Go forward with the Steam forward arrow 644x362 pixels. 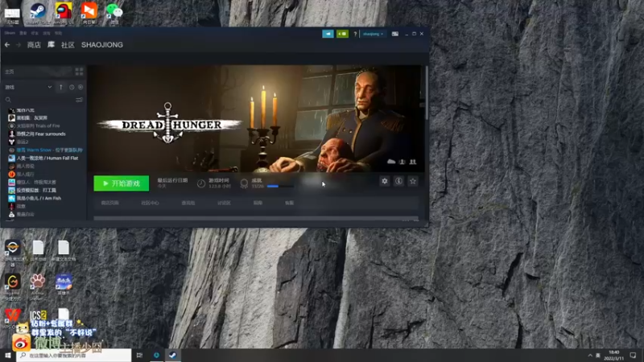(18, 45)
